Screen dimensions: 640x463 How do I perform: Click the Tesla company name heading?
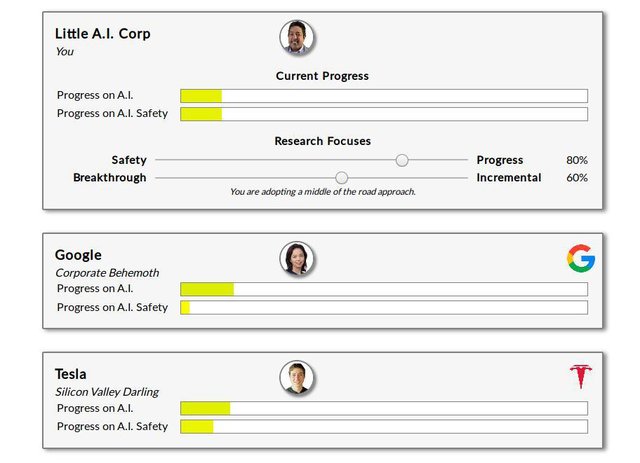[71, 374]
